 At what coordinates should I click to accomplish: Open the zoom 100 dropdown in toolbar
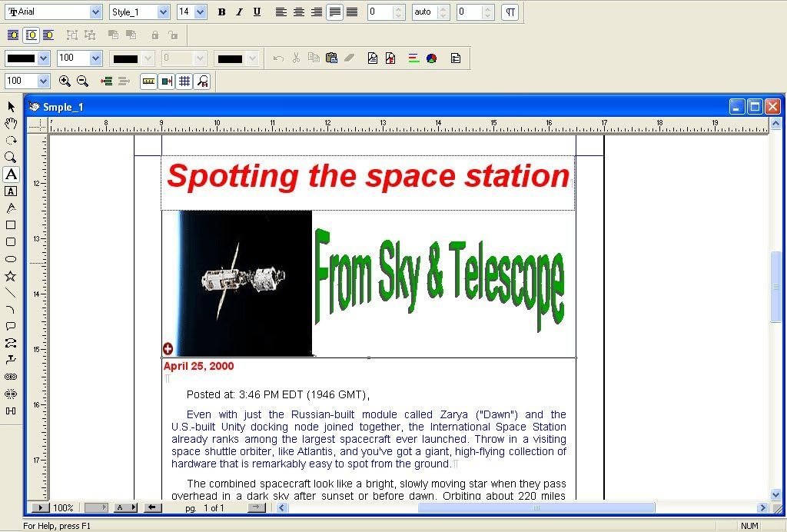pyautogui.click(x=43, y=81)
